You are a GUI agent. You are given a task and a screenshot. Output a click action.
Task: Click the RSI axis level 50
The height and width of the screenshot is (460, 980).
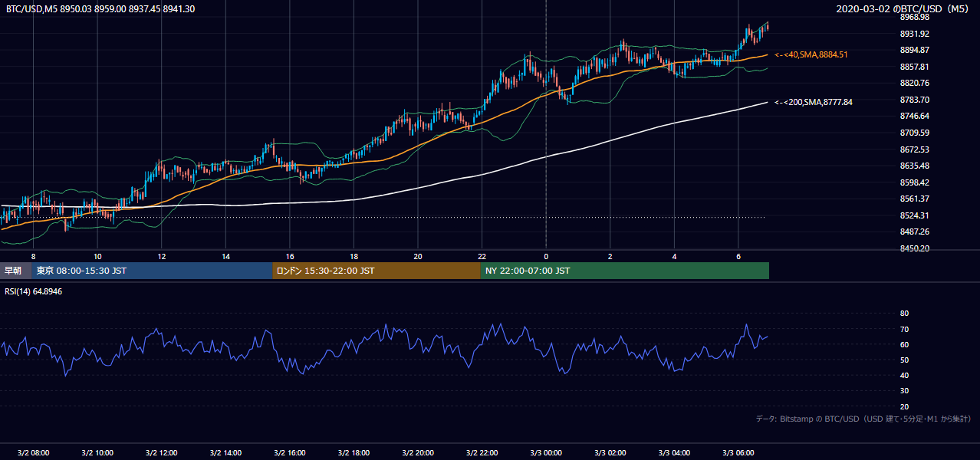[x=904, y=360]
